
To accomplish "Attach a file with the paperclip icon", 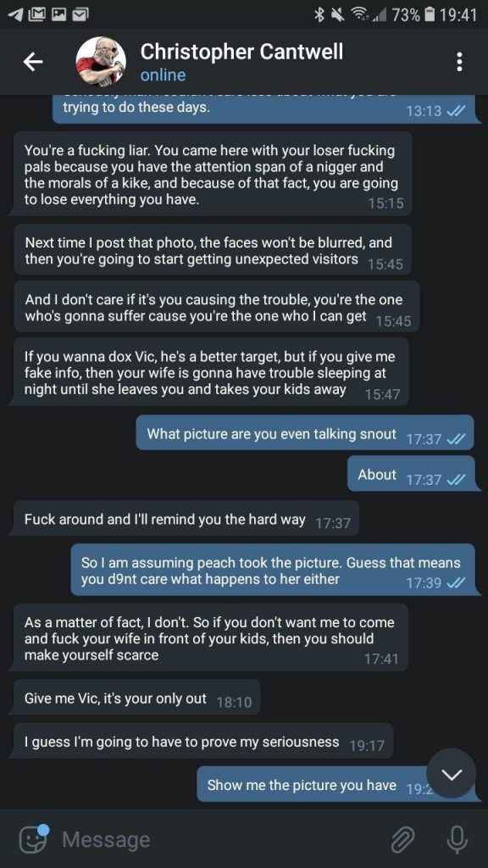I will 402,839.
